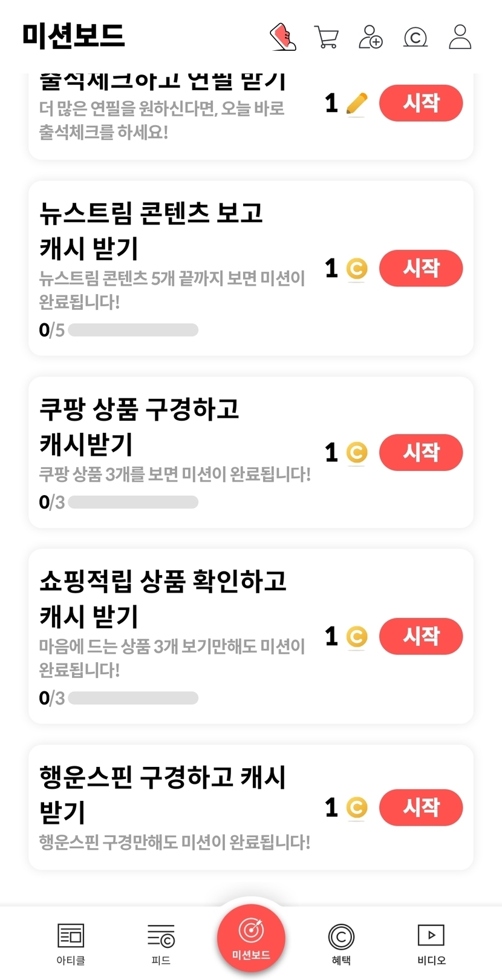Screen dimensions: 502x980
Task: Switch to the 피드 tab
Action: (161, 943)
